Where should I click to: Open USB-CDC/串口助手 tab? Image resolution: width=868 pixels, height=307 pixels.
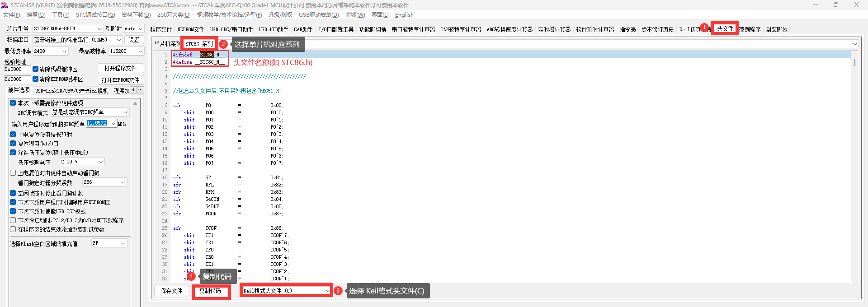tap(231, 29)
